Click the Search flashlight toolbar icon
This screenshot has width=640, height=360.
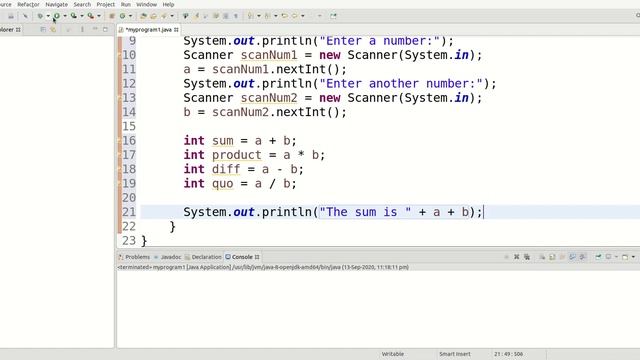point(164,16)
